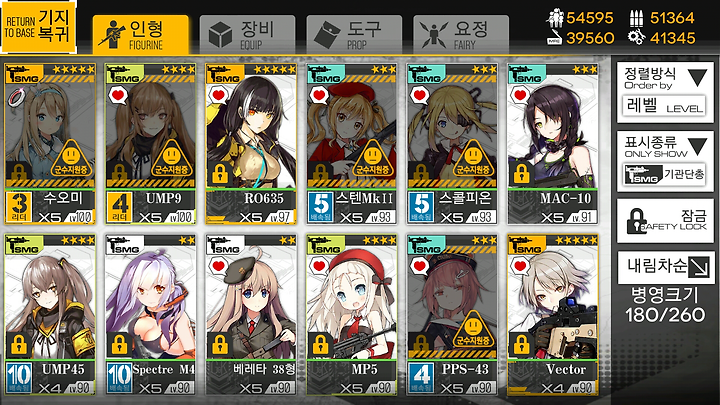Click the gear parts resource icon

(636, 37)
